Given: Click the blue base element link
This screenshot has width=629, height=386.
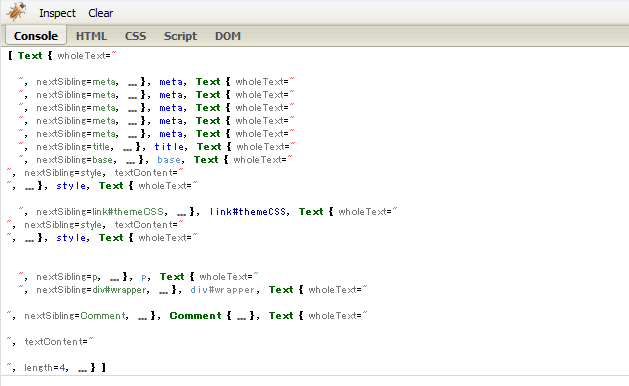Looking at the screenshot, I should pos(168,160).
